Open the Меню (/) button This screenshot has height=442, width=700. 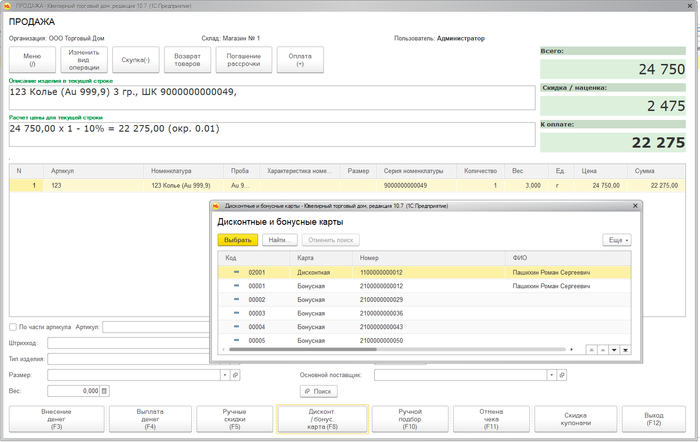coord(32,61)
